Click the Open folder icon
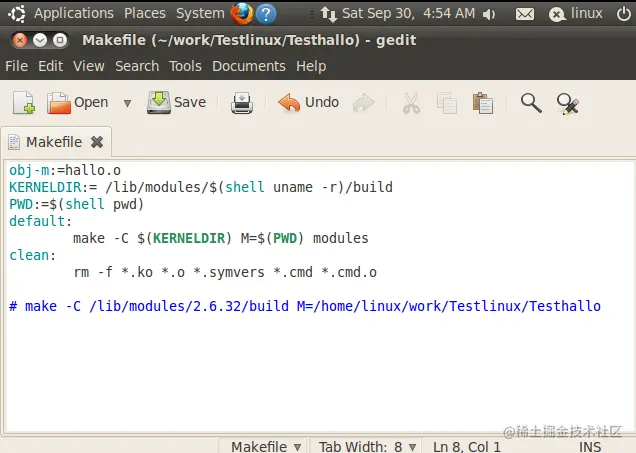This screenshot has height=453, width=636. 59,103
